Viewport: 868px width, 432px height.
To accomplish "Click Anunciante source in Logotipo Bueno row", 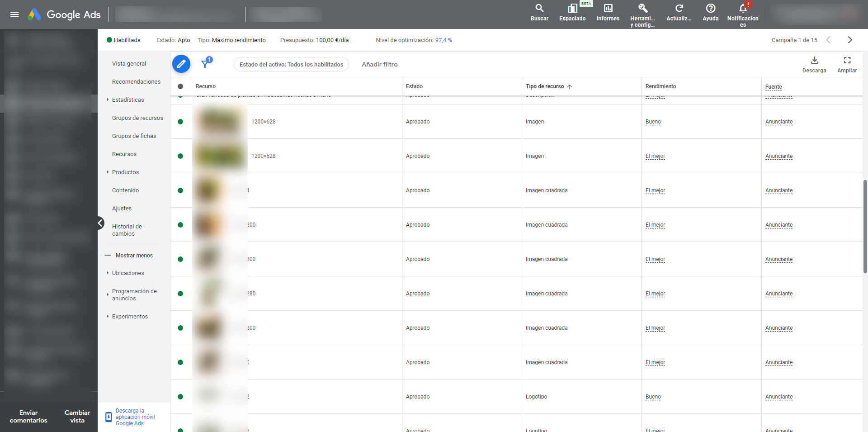I will [x=778, y=397].
